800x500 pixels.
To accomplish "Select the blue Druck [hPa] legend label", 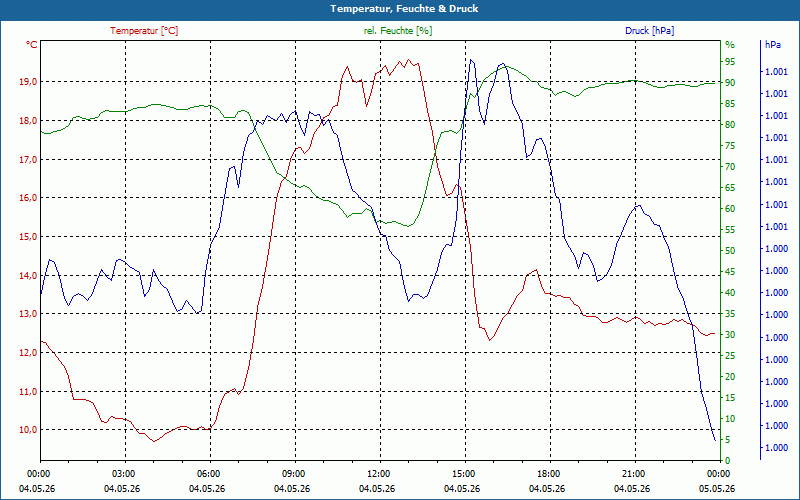I will click(x=649, y=31).
